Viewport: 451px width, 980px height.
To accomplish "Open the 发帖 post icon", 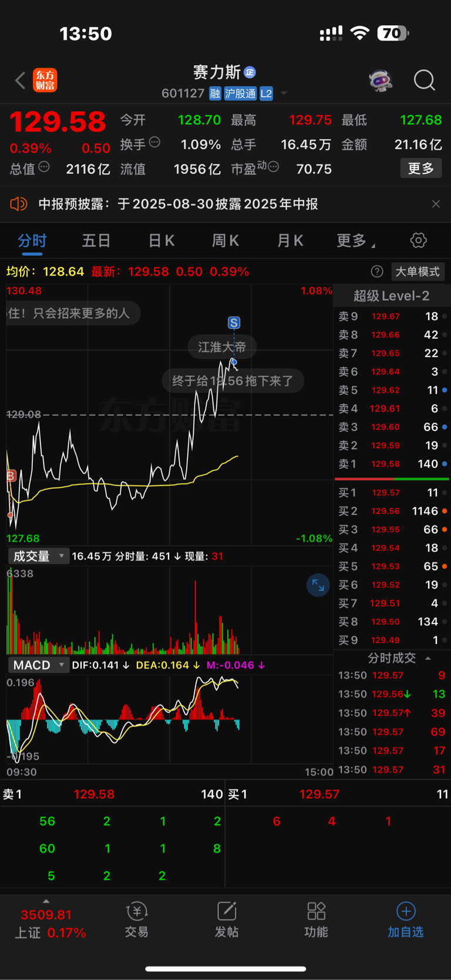I will pyautogui.click(x=227, y=920).
